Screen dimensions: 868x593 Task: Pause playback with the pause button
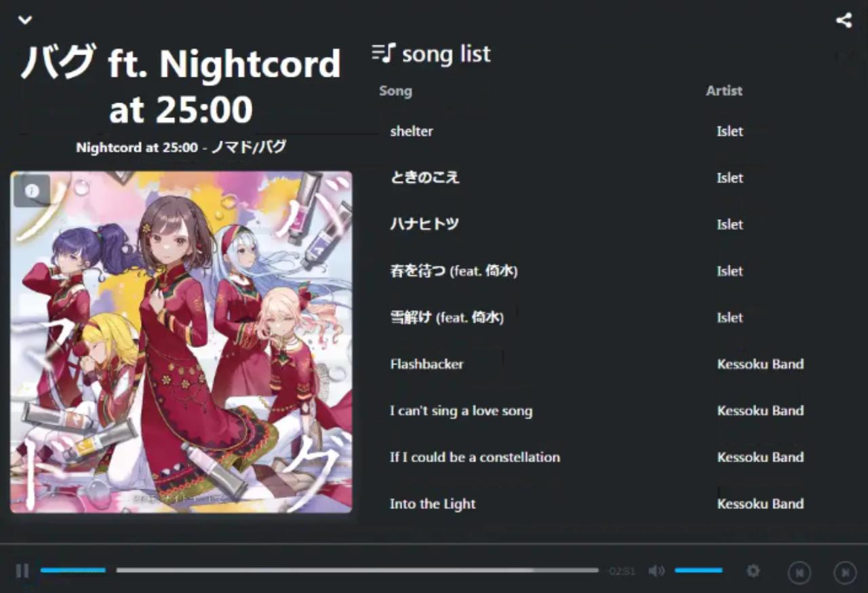coord(22,571)
